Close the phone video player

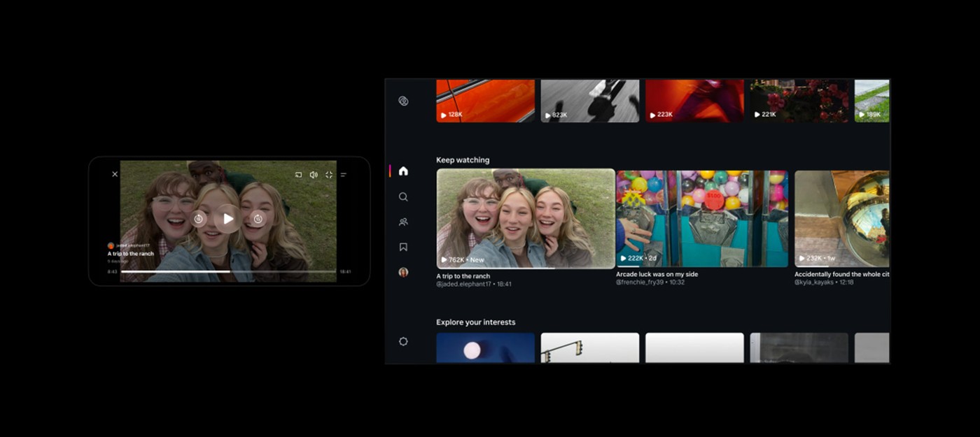(x=115, y=174)
